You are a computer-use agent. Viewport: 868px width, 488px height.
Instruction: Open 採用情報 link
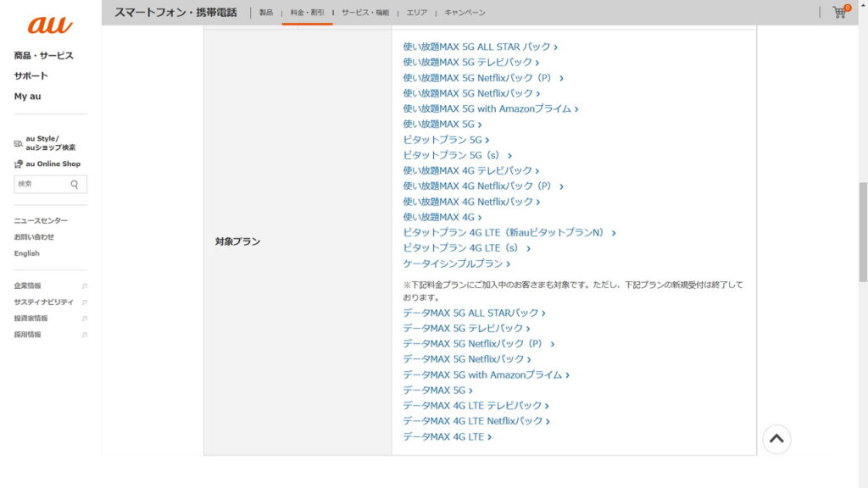[x=28, y=335]
